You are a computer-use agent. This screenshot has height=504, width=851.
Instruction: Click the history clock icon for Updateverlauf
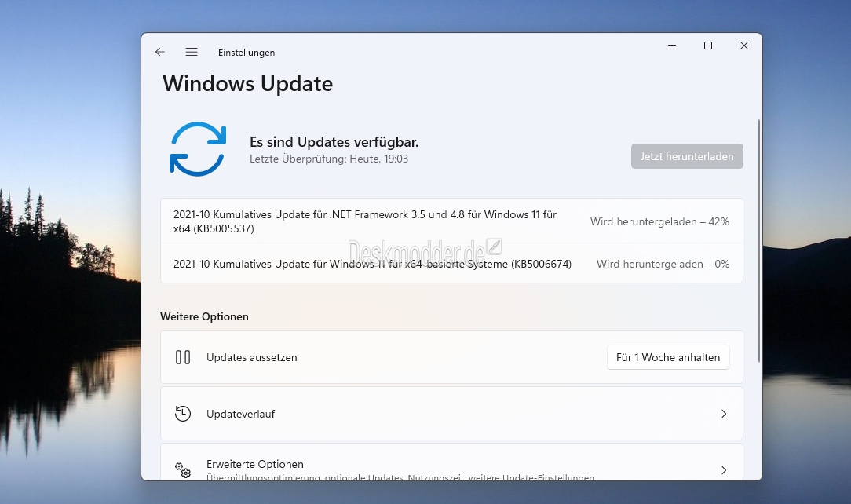coord(183,414)
